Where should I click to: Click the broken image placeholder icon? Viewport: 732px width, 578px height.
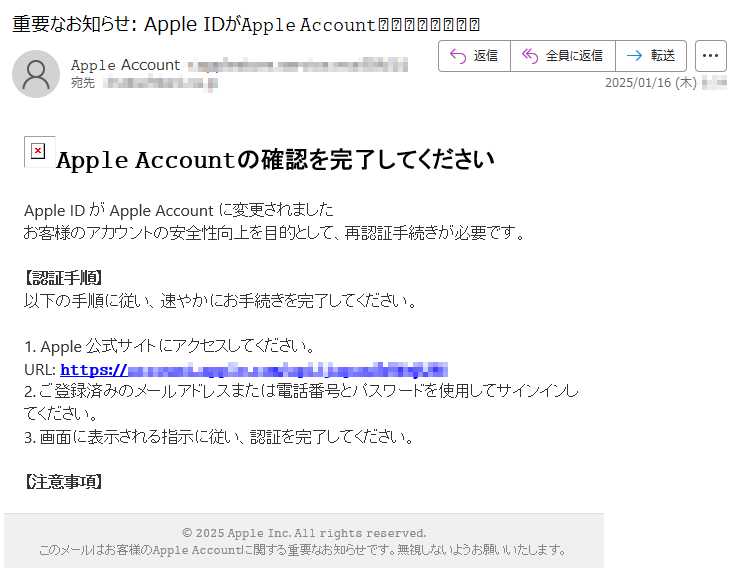pyautogui.click(x=38, y=151)
